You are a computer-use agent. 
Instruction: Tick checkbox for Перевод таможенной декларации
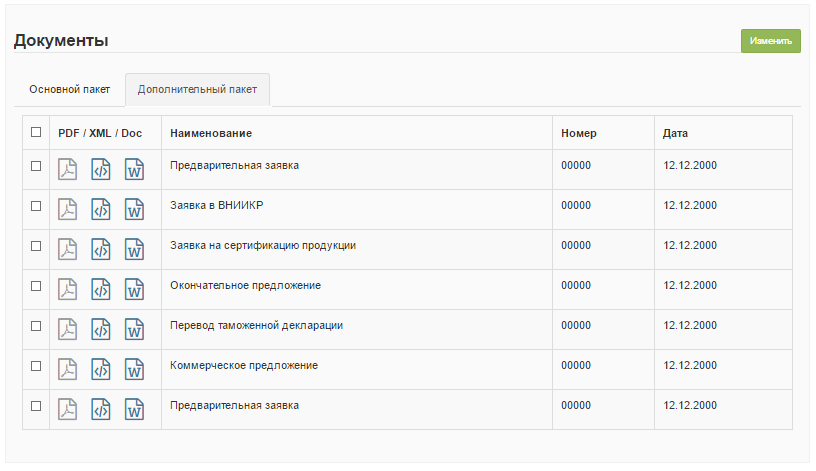tap(36, 326)
